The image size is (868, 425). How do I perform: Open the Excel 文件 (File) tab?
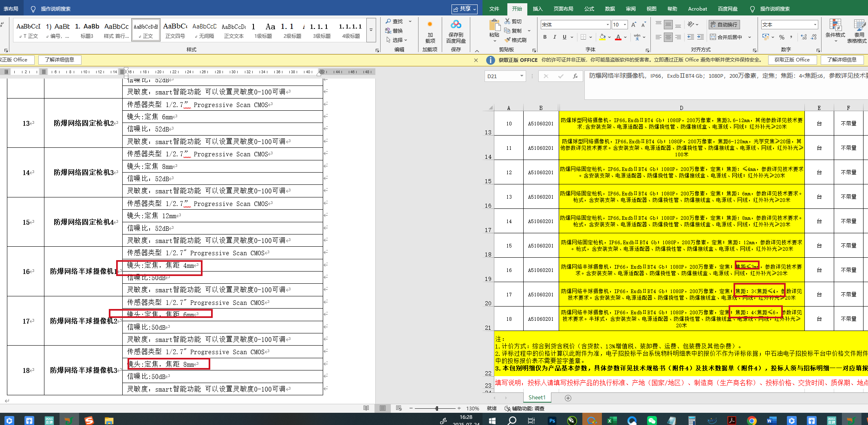pos(494,9)
